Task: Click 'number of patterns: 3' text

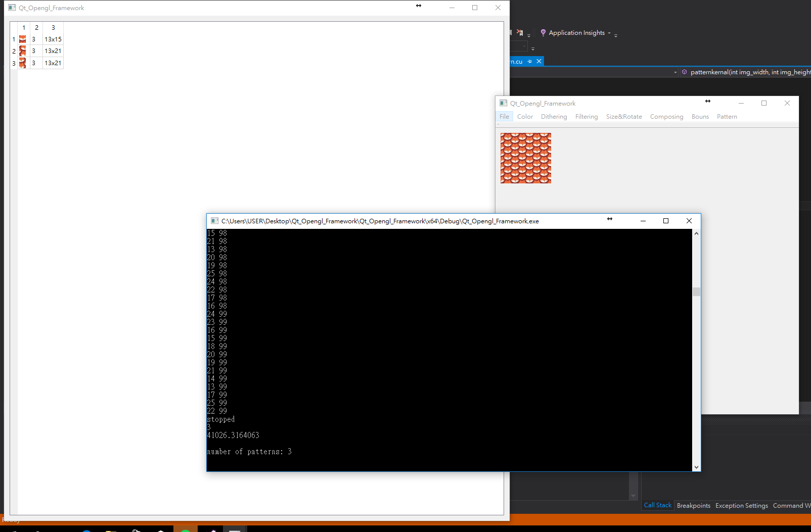Action: 249,452
